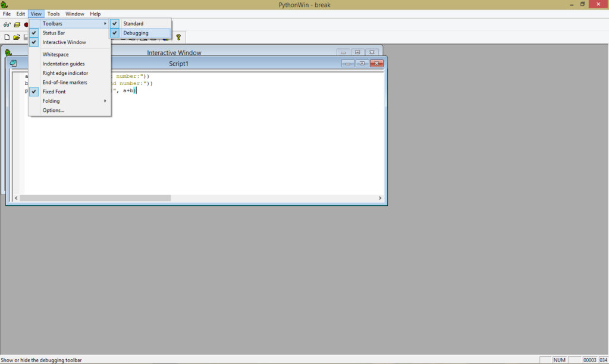Click the Interactive Window title icon
This screenshot has height=364, width=609.
pyautogui.click(x=8, y=52)
